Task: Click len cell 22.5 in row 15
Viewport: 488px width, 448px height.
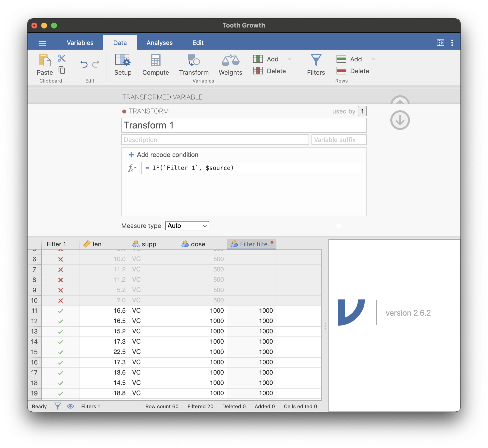Action: click(104, 352)
